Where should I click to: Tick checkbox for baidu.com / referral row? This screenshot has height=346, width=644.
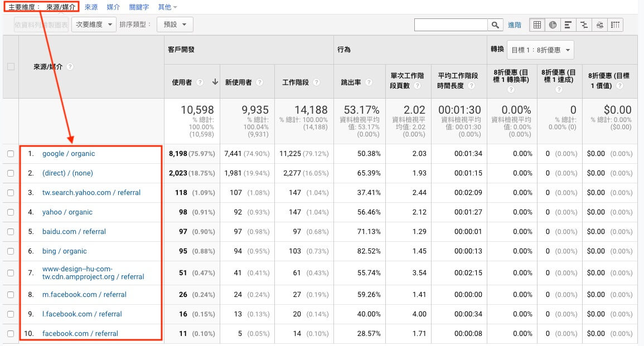[x=11, y=232]
